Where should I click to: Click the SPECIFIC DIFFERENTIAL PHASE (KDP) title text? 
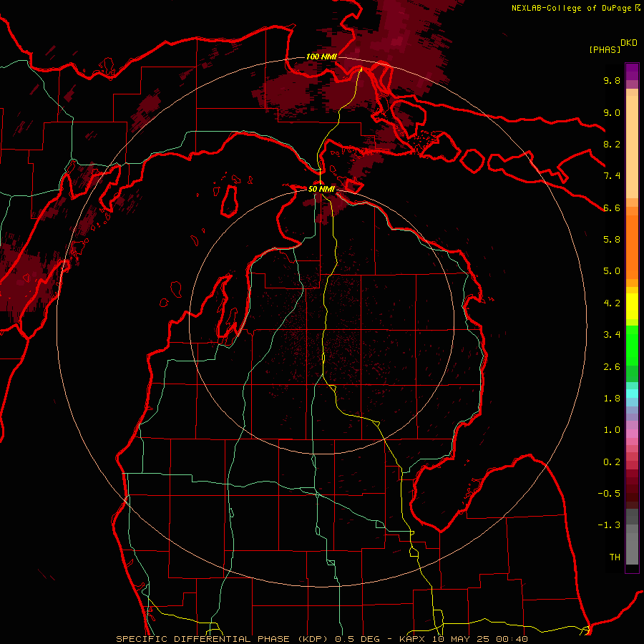click(224, 639)
